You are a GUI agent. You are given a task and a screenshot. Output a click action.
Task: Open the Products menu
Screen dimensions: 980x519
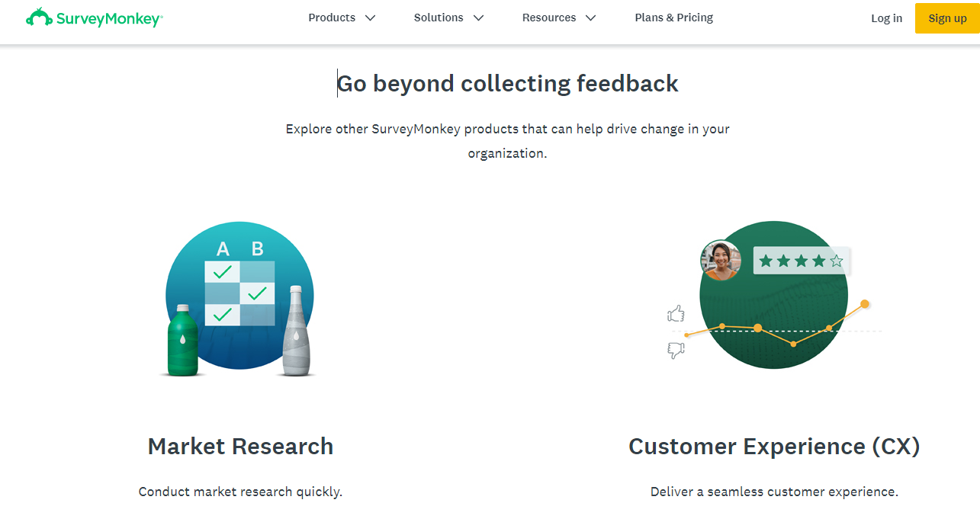[332, 18]
